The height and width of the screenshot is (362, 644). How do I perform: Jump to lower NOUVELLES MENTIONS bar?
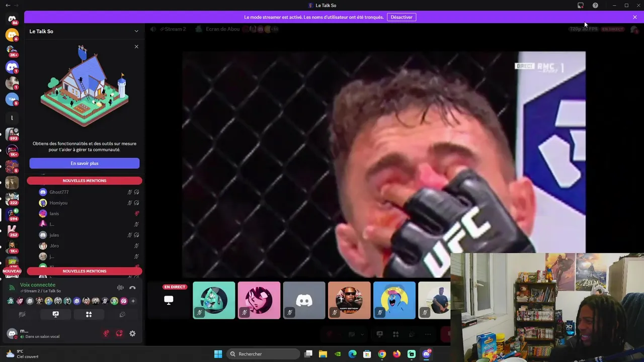(x=85, y=271)
